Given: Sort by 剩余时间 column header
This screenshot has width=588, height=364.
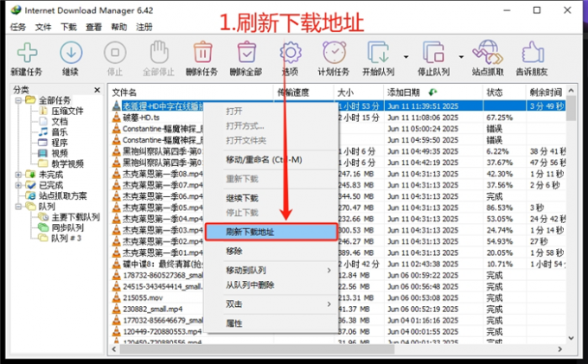Looking at the screenshot, I should [x=546, y=93].
